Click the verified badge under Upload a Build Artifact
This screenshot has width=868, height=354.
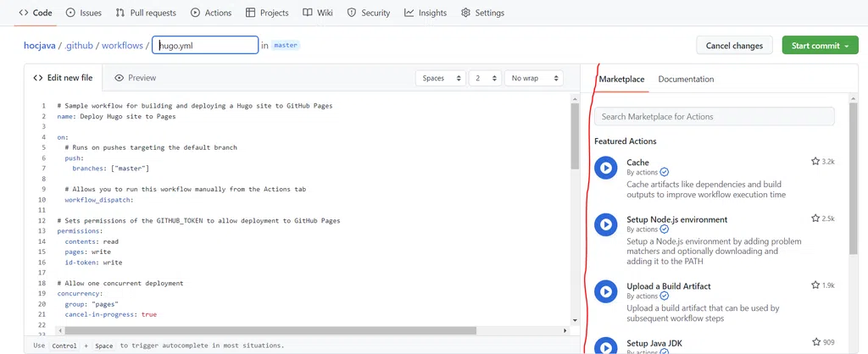pyautogui.click(x=665, y=296)
